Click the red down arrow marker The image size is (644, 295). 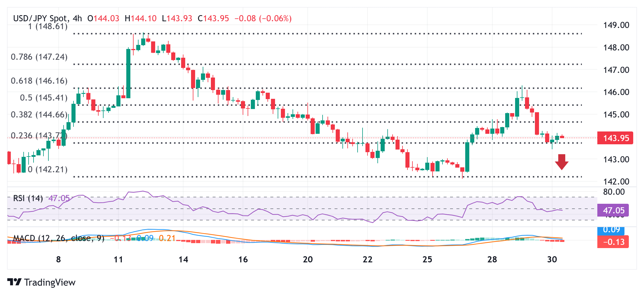tap(561, 162)
